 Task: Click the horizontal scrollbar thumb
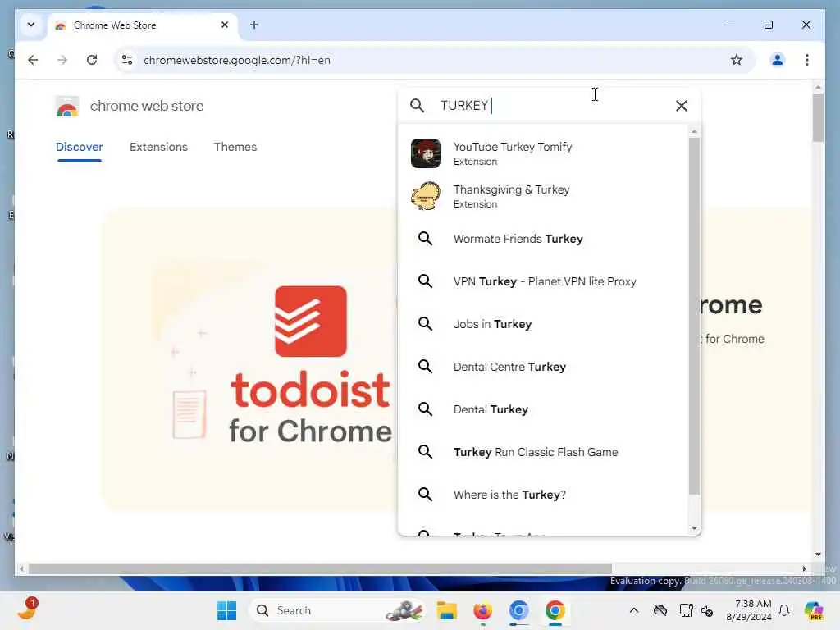320,569
